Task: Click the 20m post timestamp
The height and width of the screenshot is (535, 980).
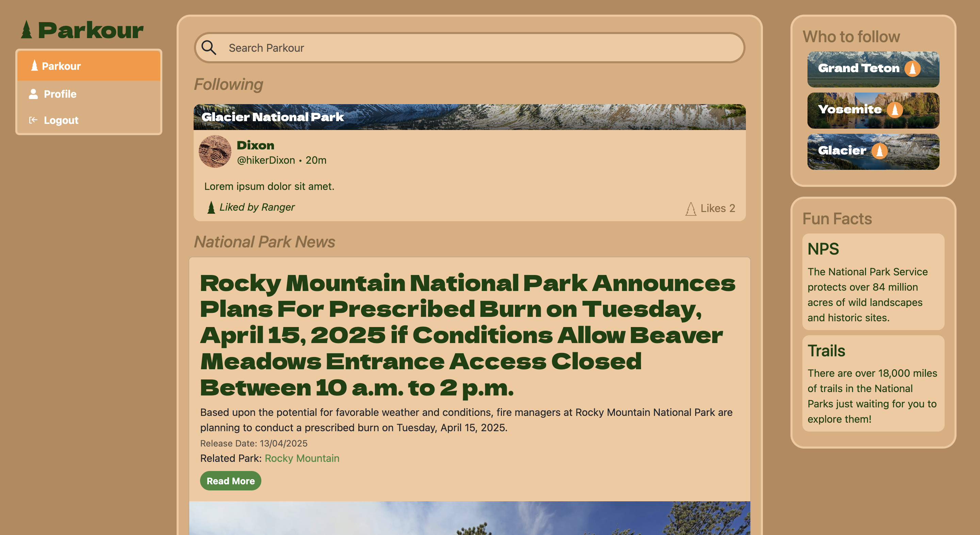Action: [316, 160]
